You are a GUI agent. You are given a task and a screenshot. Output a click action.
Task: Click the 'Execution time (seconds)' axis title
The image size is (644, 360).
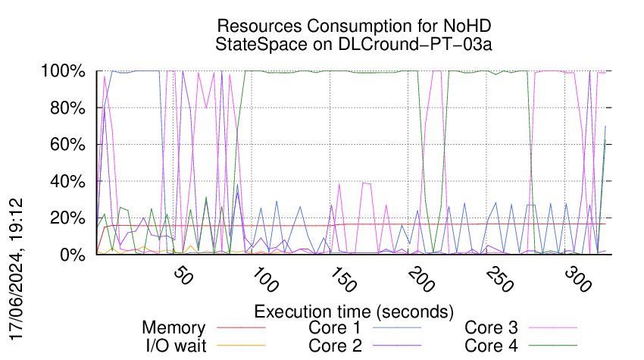pos(354,311)
